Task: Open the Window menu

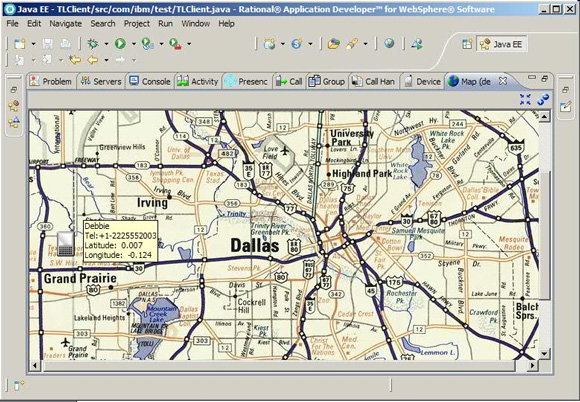Action: pos(196,24)
